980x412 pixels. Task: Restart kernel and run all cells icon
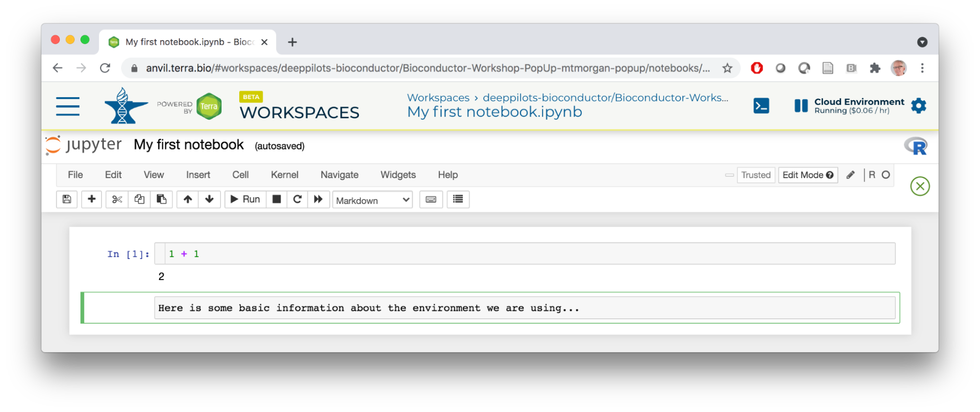(x=318, y=199)
